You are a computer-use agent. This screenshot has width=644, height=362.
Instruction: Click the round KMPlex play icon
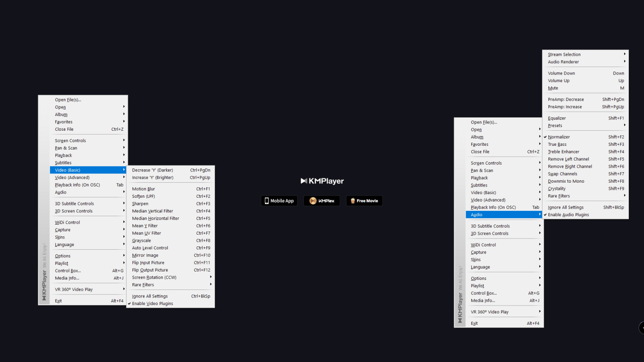coord(312,201)
